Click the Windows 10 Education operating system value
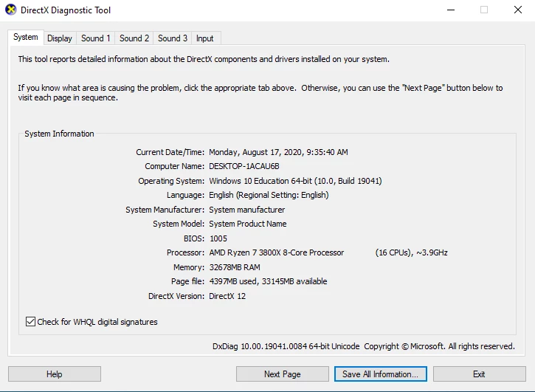This screenshot has width=535, height=392. pyautogui.click(x=295, y=181)
